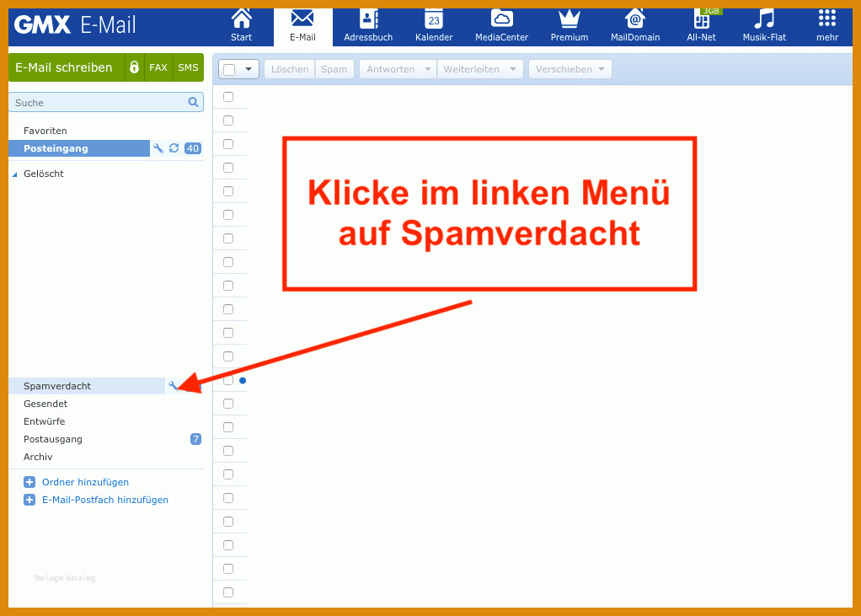861x616 pixels.
Task: Switch to the E-Mail tab
Action: pyautogui.click(x=302, y=26)
